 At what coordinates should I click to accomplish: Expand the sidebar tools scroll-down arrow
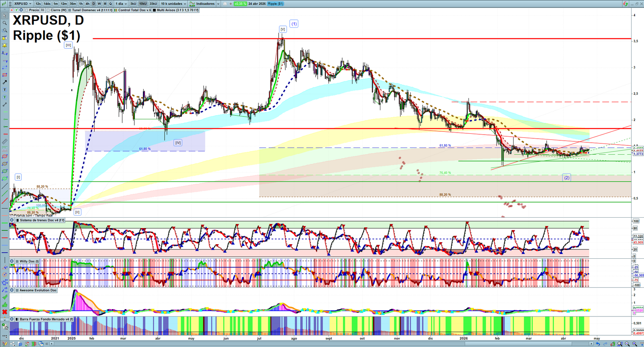[5, 320]
